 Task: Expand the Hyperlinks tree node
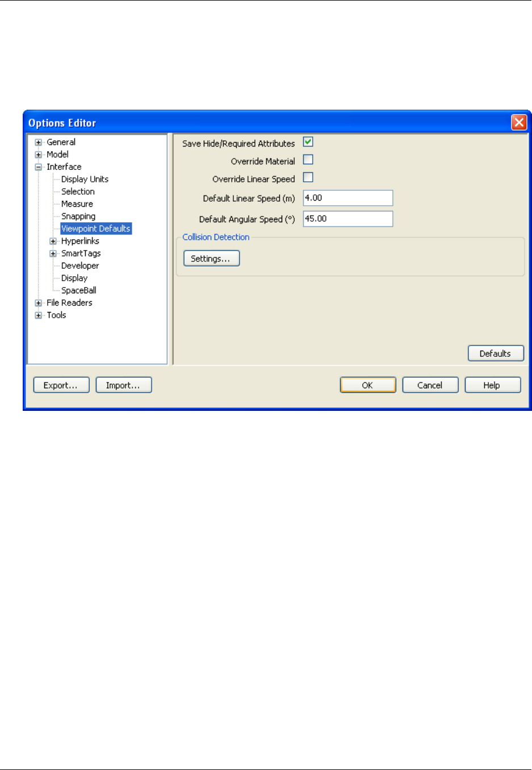[x=53, y=242]
